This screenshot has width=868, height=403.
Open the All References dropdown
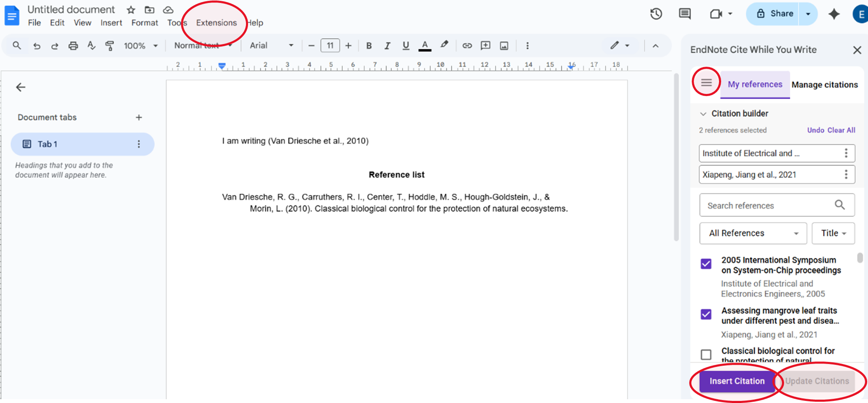coord(753,233)
